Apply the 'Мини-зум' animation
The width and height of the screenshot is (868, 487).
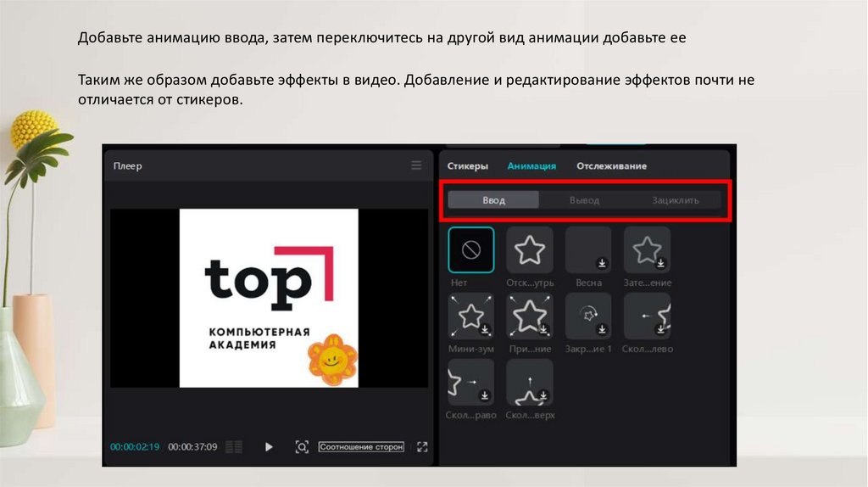tap(471, 316)
